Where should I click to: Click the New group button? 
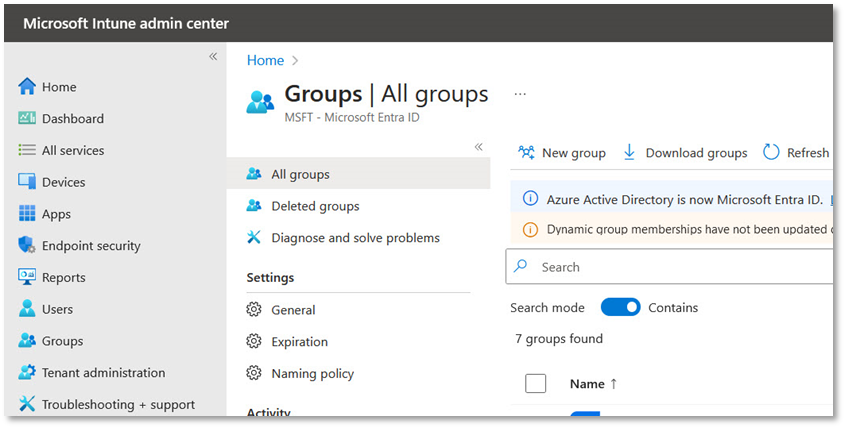click(x=562, y=153)
